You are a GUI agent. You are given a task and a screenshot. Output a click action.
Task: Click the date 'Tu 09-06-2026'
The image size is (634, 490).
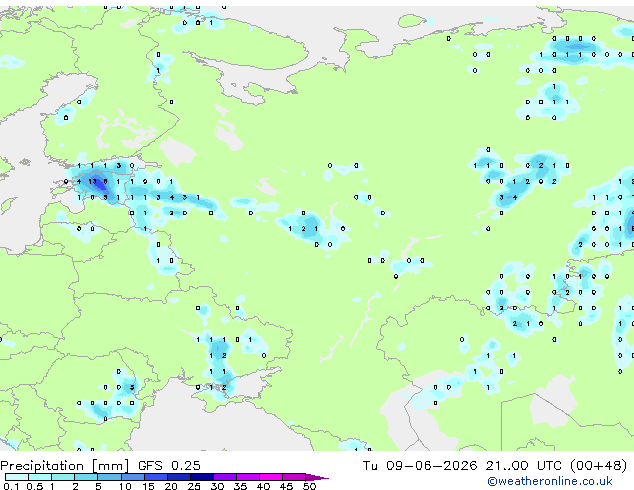coord(420,465)
